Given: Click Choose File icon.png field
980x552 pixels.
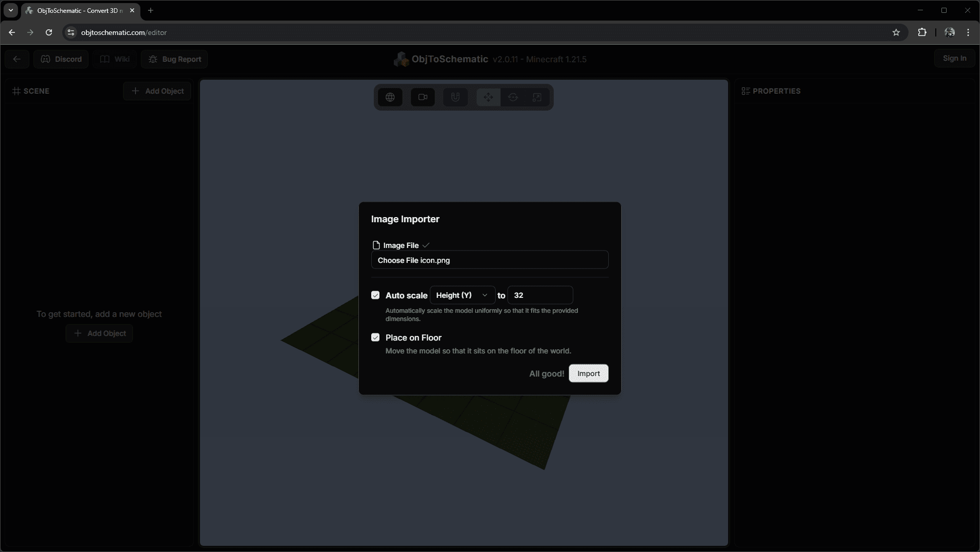Looking at the screenshot, I should 489,260.
